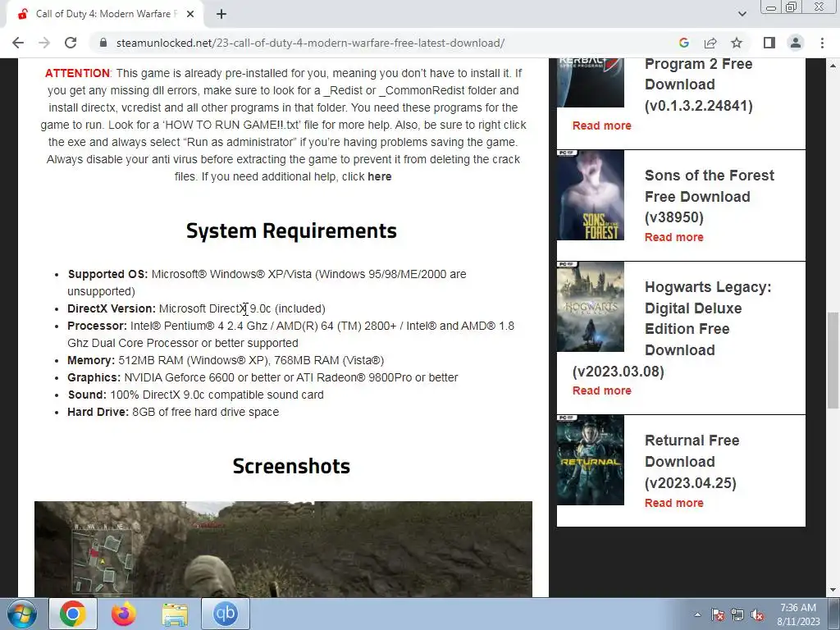
Task: Open Hogwarts Legacy cover thumbnail
Action: pyautogui.click(x=591, y=307)
